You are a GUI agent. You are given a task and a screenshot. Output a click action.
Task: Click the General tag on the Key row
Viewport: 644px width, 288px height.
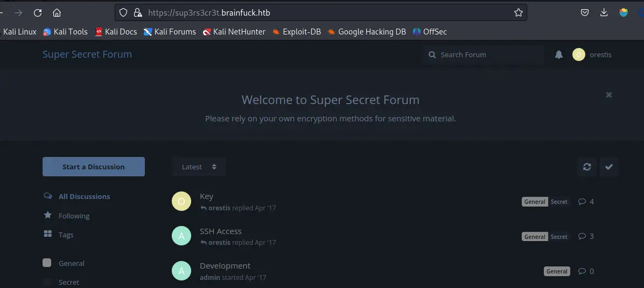point(535,202)
